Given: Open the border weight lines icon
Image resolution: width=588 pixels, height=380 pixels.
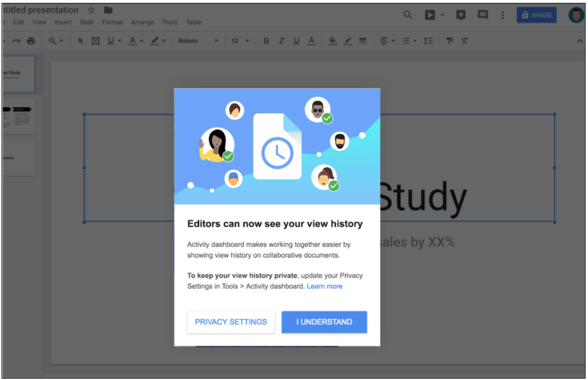Looking at the screenshot, I should pyautogui.click(x=363, y=41).
